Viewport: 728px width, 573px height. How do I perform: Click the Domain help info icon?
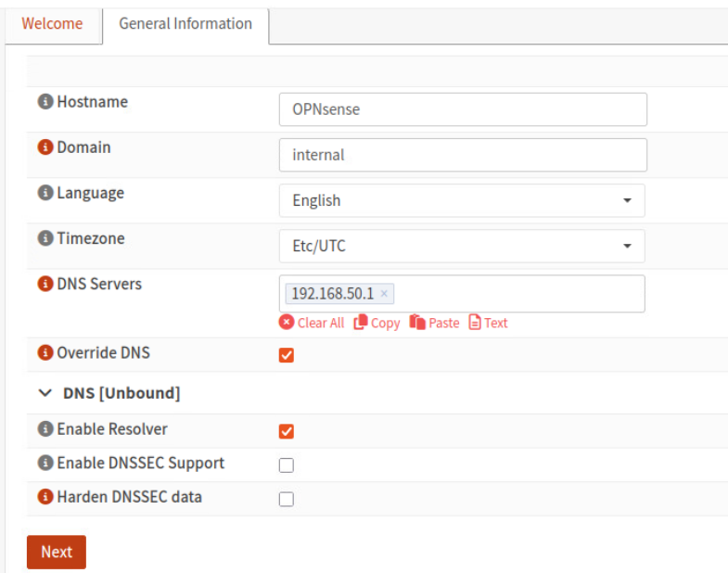pyautogui.click(x=45, y=146)
